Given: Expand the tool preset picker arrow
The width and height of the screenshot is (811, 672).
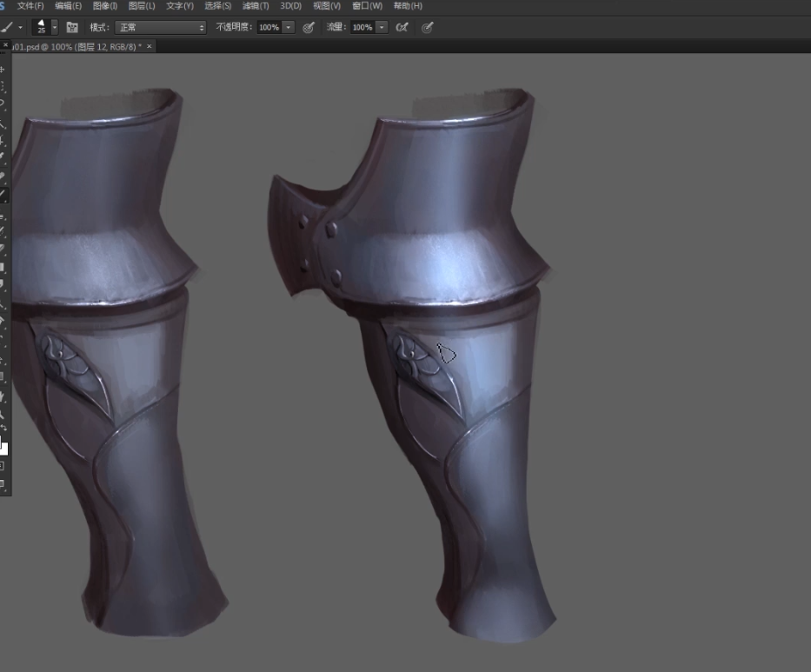Looking at the screenshot, I should click(20, 28).
